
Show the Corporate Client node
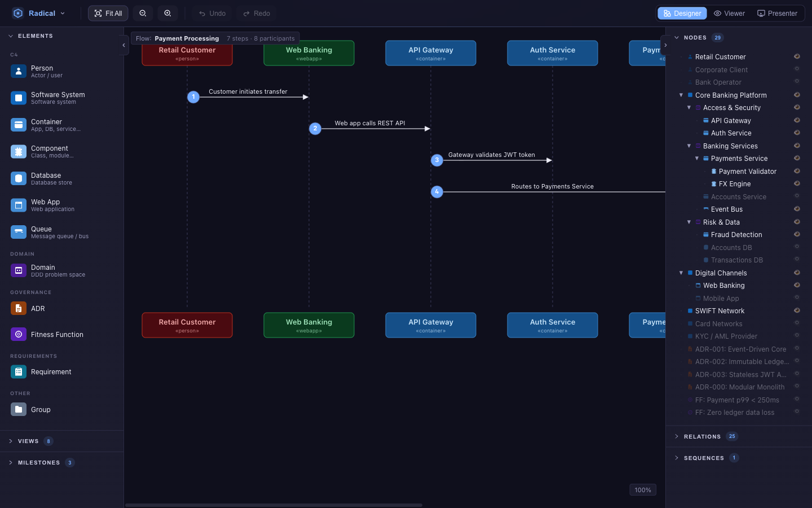point(797,69)
